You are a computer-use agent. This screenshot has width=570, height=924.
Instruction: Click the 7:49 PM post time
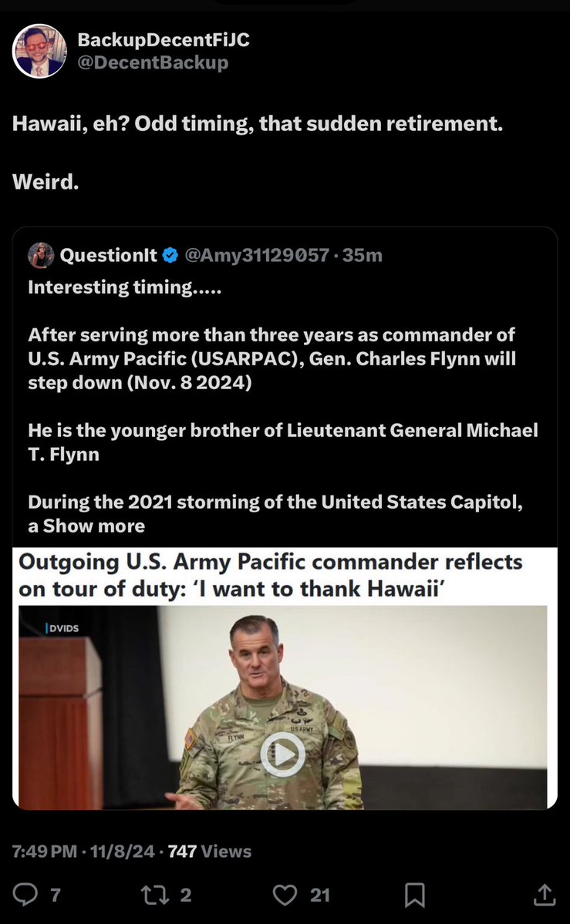pyautogui.click(x=44, y=851)
